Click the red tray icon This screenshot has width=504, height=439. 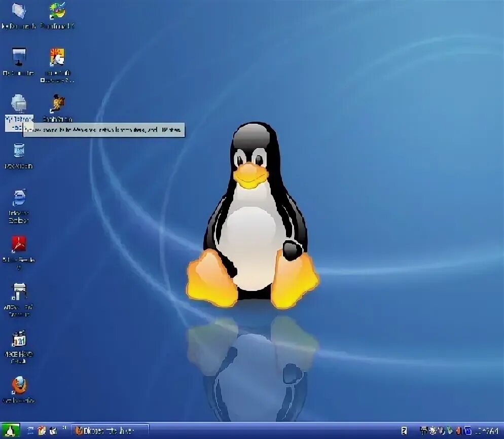pyautogui.click(x=459, y=431)
